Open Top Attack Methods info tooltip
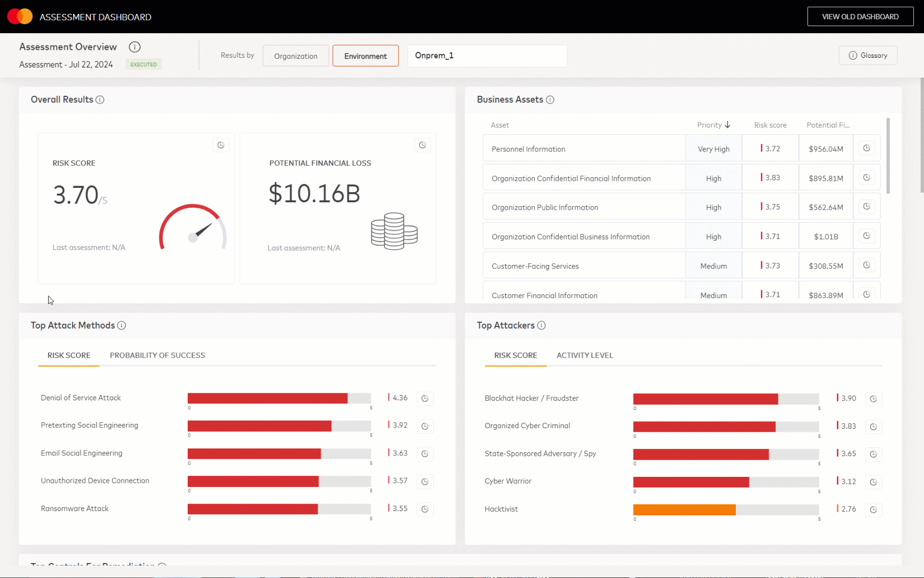The width and height of the screenshot is (924, 578). pos(122,325)
